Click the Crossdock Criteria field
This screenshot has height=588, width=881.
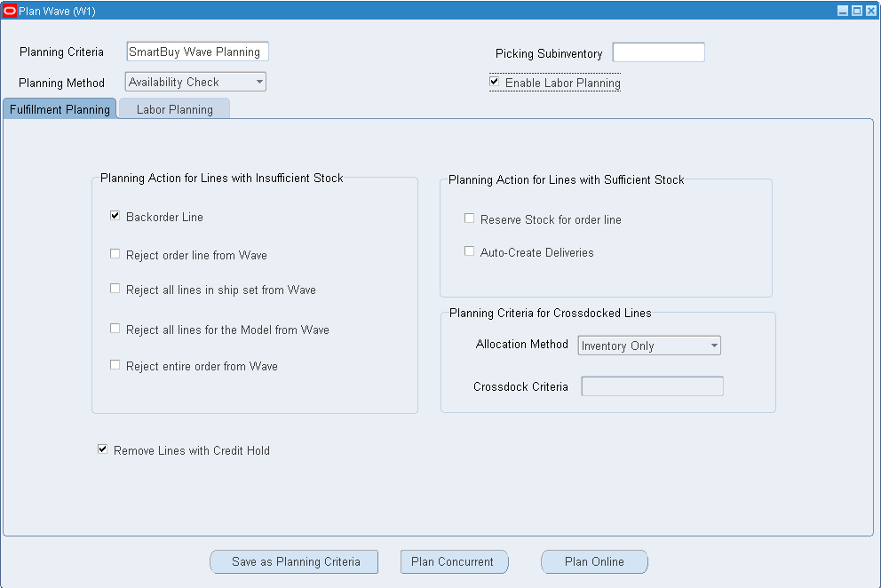(653, 386)
